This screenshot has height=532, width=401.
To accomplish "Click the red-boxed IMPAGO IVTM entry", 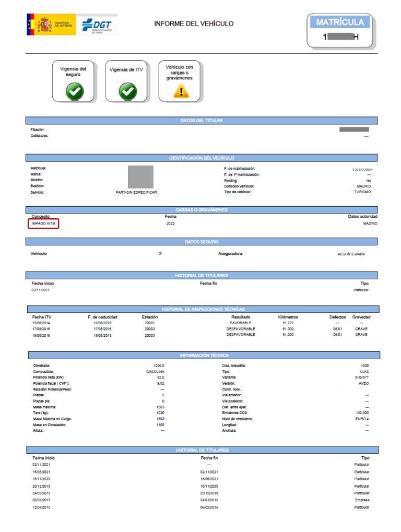I will [43, 223].
